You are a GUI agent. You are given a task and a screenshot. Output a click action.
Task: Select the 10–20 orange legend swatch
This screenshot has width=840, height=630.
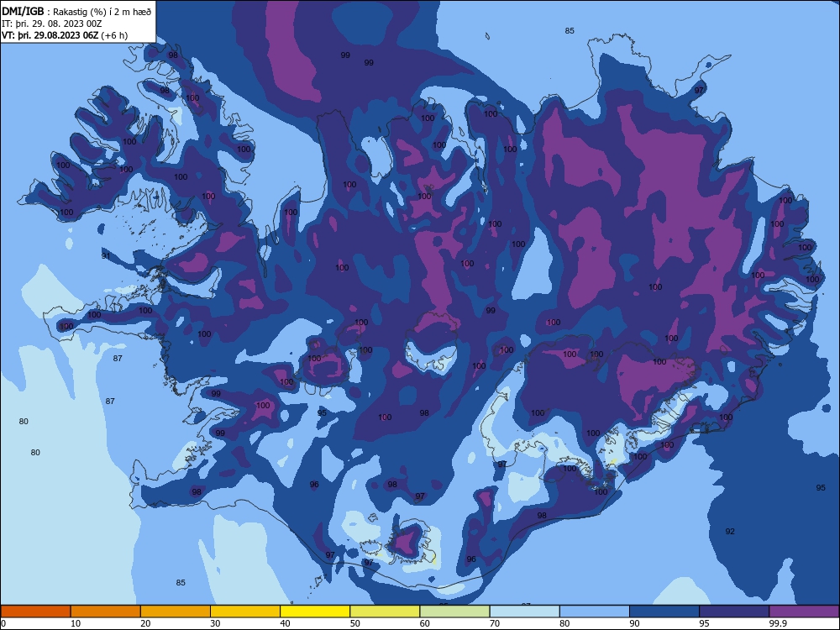point(106,612)
